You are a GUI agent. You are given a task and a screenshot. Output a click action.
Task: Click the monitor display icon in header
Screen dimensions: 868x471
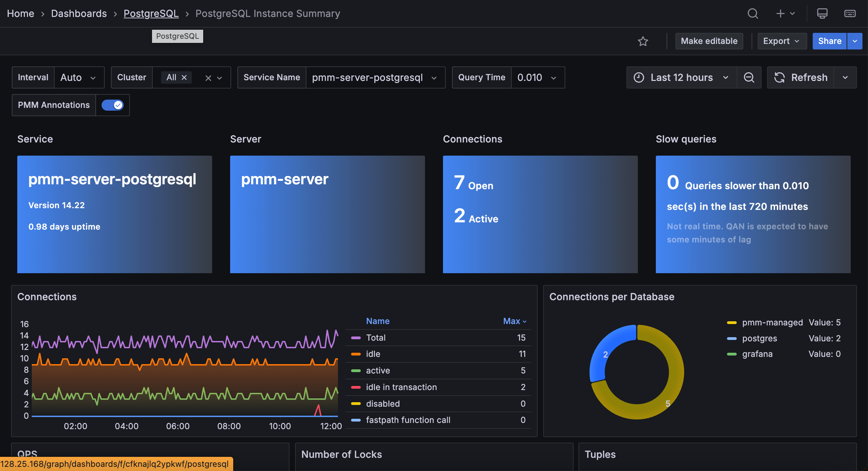pyautogui.click(x=822, y=13)
